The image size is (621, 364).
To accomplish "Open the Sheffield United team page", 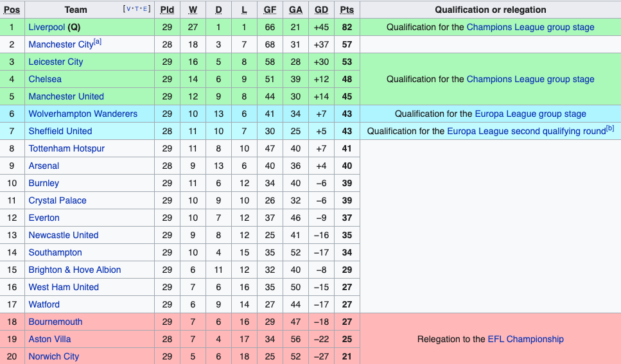I will pyautogui.click(x=60, y=131).
